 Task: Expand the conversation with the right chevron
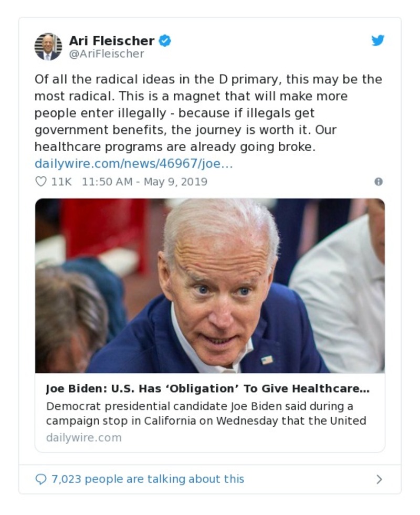point(379,479)
